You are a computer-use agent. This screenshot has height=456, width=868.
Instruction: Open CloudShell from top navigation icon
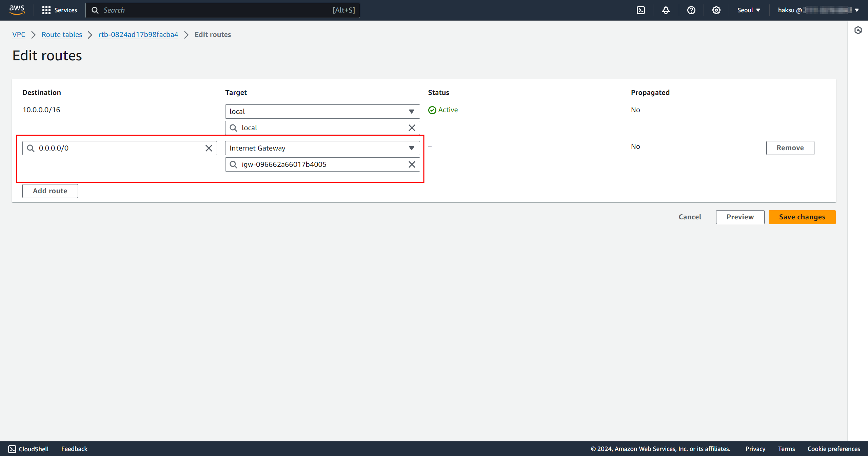pyautogui.click(x=640, y=10)
